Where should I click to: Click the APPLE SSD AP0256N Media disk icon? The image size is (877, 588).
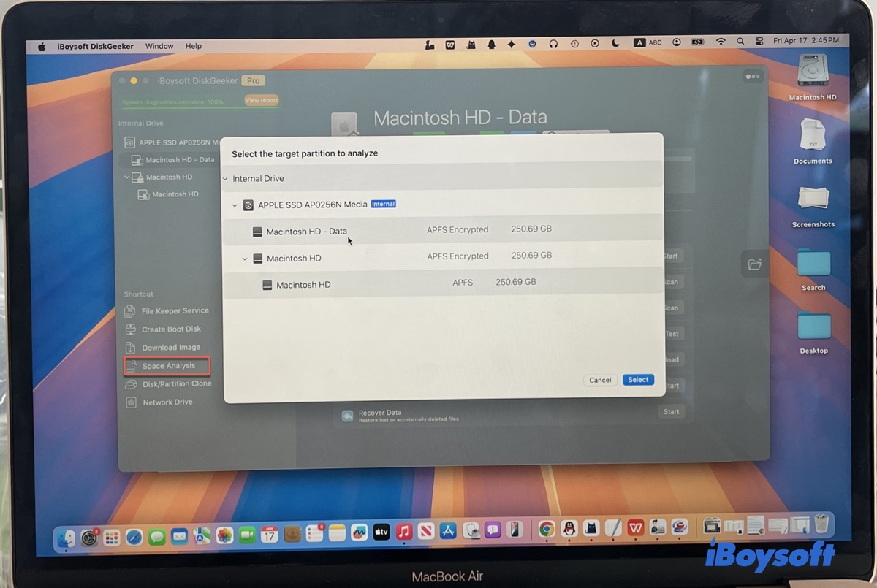pyautogui.click(x=248, y=205)
